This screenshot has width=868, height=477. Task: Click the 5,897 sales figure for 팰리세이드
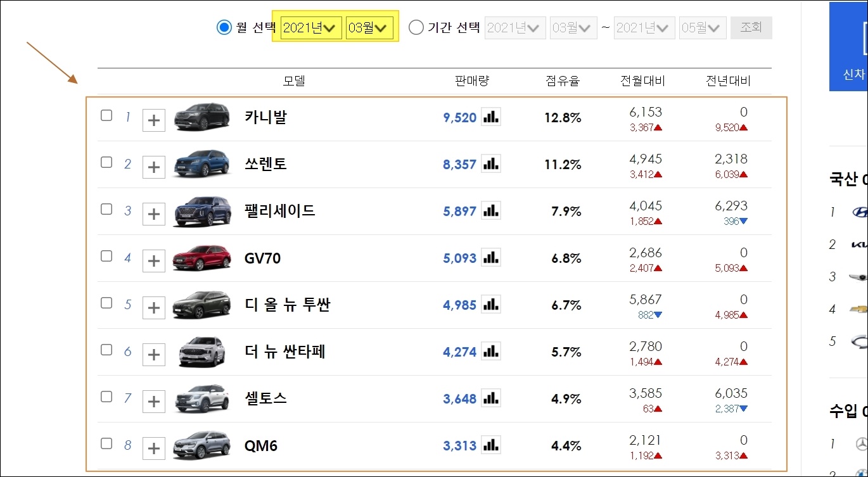pos(460,212)
